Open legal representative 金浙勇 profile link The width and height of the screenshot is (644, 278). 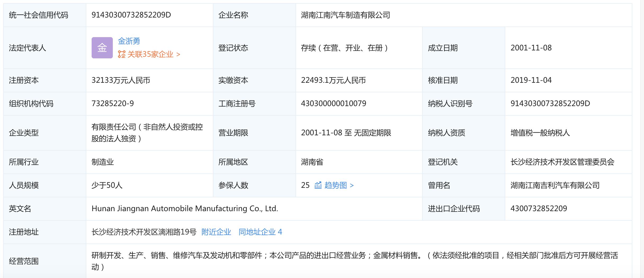(x=129, y=41)
